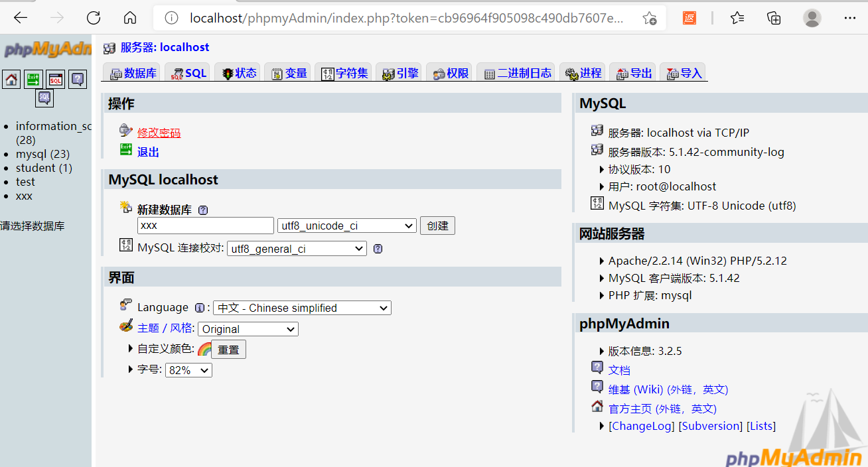Open browser collections icon

pyautogui.click(x=774, y=18)
